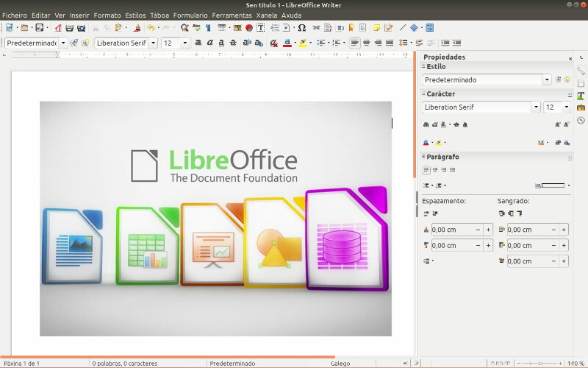Click the Print icon in the toolbar
The image size is (588, 368).
coord(70,28)
